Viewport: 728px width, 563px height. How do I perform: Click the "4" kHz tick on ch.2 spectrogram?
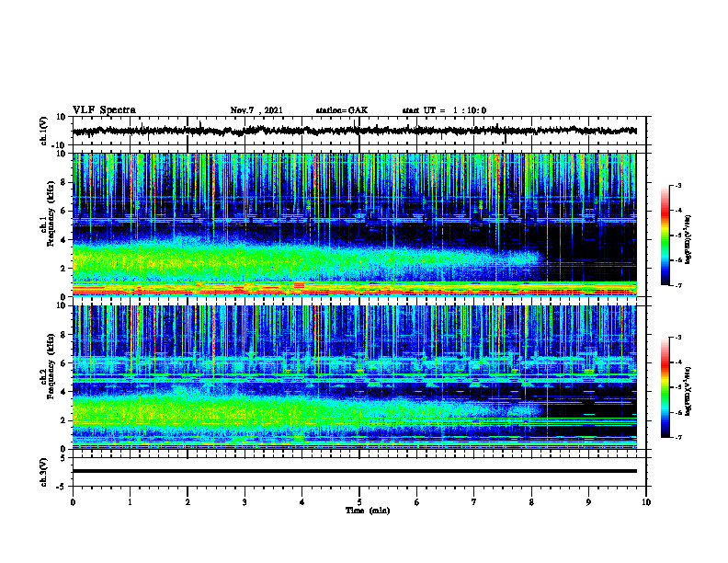click(x=63, y=392)
